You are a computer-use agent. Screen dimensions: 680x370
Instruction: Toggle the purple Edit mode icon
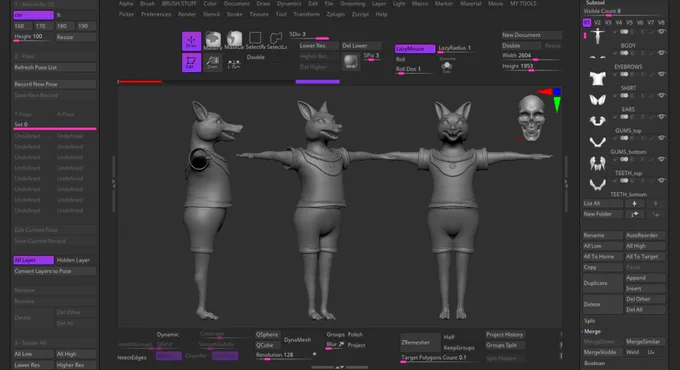point(191,62)
